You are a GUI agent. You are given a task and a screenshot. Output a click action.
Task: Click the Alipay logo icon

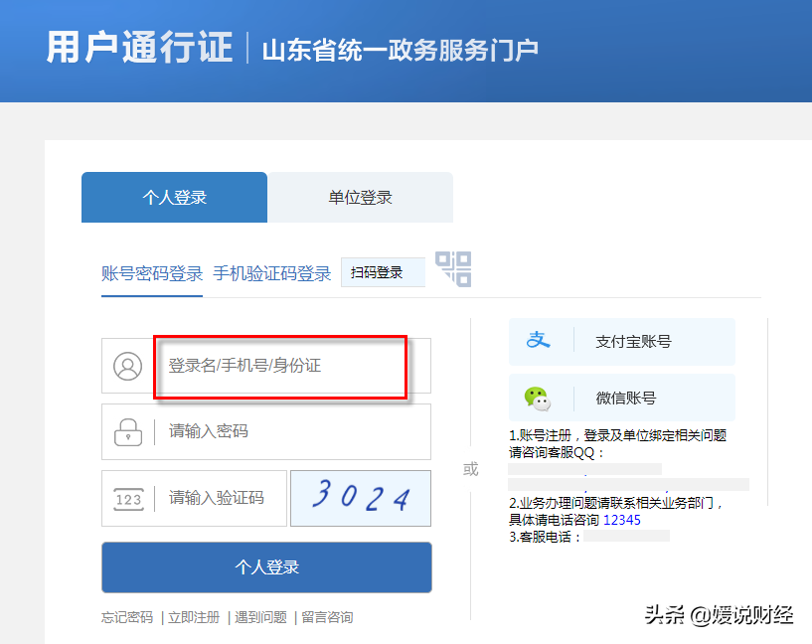(x=539, y=340)
